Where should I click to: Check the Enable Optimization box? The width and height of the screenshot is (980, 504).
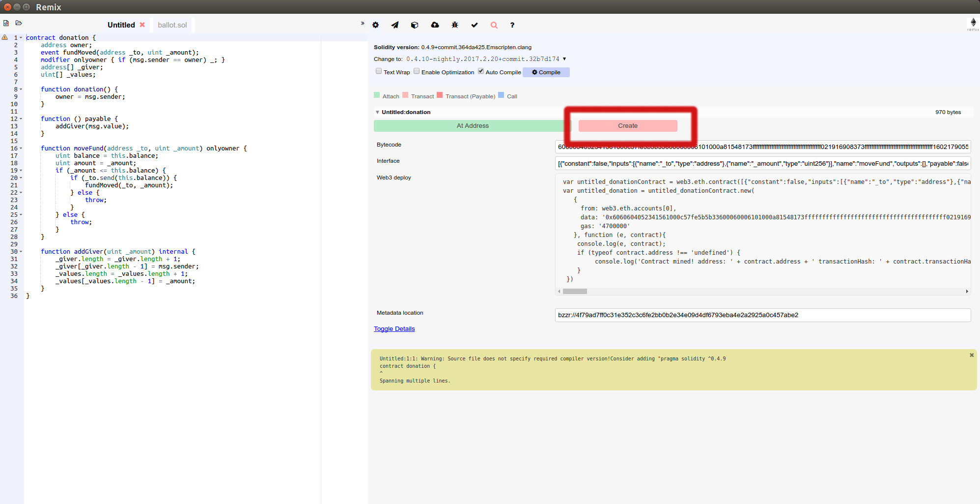pyautogui.click(x=417, y=71)
